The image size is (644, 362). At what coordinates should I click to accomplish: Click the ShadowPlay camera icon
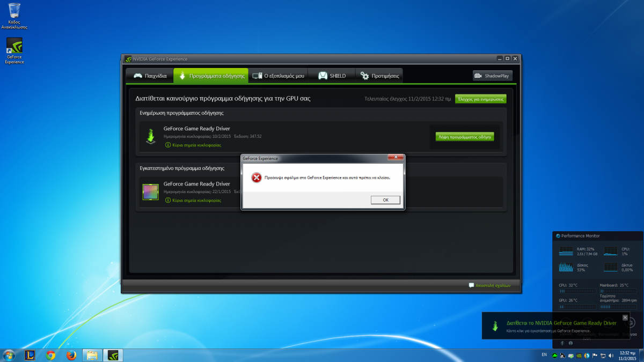(478, 76)
